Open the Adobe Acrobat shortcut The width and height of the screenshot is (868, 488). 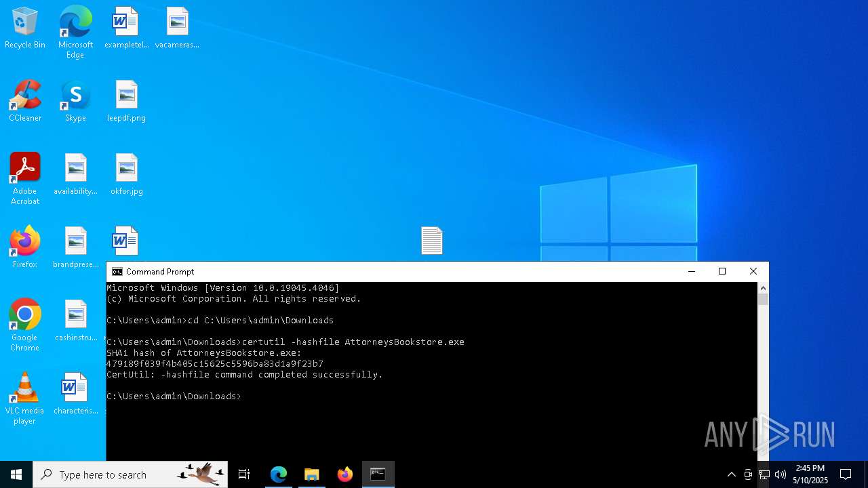[25, 179]
